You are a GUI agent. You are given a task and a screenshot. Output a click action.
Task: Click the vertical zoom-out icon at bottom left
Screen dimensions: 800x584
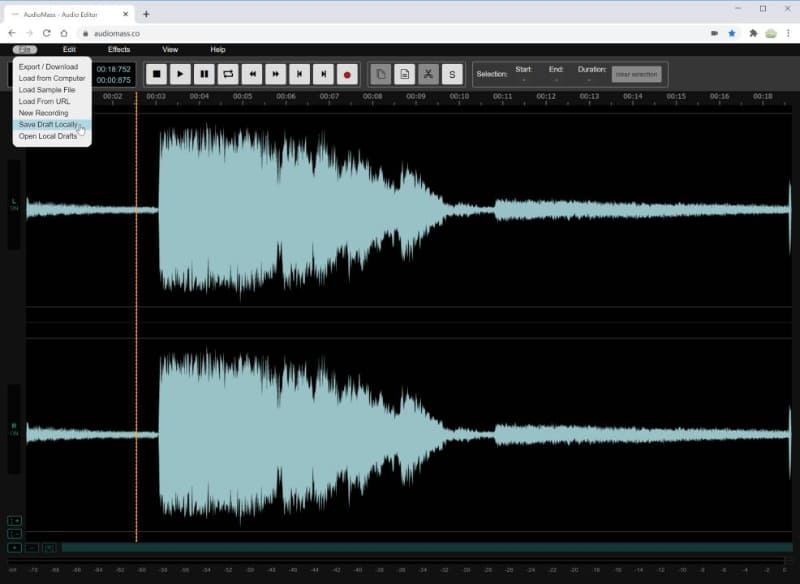pyautogui.click(x=14, y=534)
